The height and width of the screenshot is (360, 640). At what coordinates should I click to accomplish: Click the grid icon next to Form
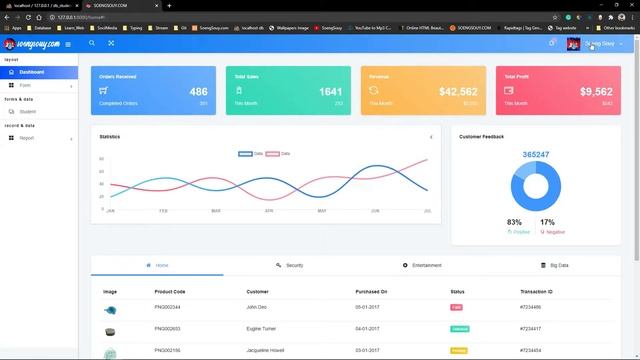[11, 85]
